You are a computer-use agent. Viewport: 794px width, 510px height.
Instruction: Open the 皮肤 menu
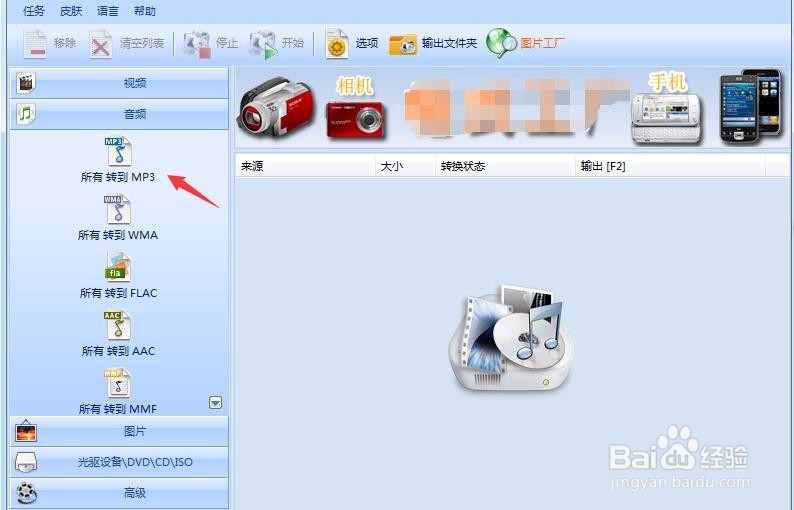pyautogui.click(x=71, y=11)
